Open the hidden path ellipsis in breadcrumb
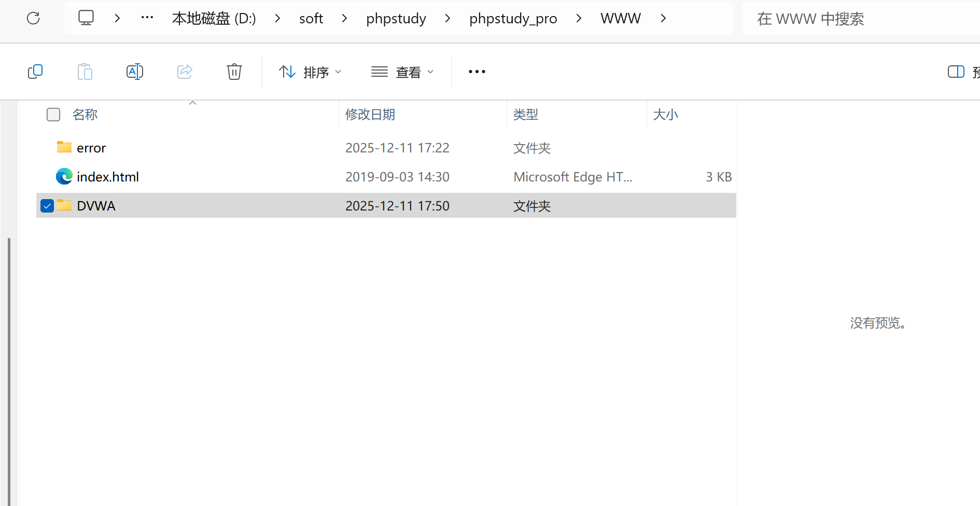 [147, 18]
